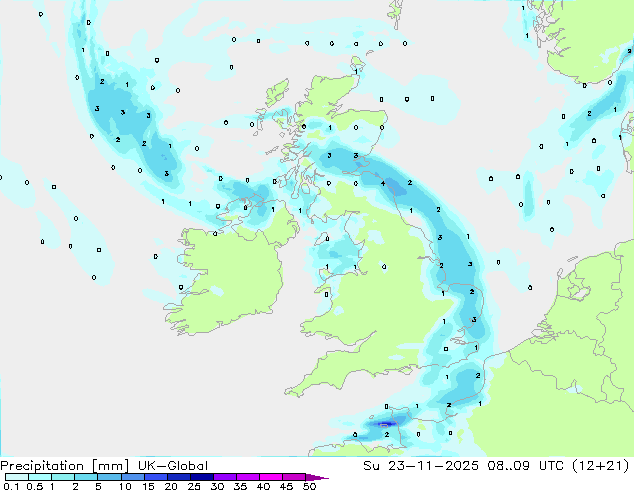Screen dimensions: 634x490
Task: Pick the 10–15 mm legend color swatch
Action: pyautogui.click(x=133, y=477)
